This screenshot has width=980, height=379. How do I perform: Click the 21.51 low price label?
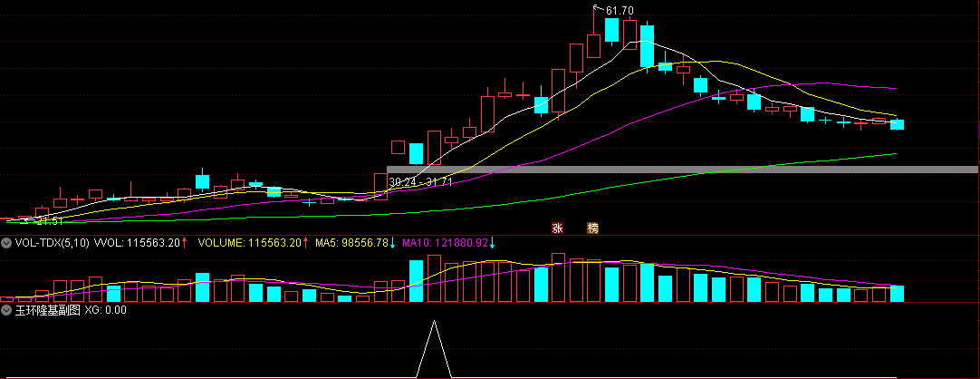(x=50, y=221)
